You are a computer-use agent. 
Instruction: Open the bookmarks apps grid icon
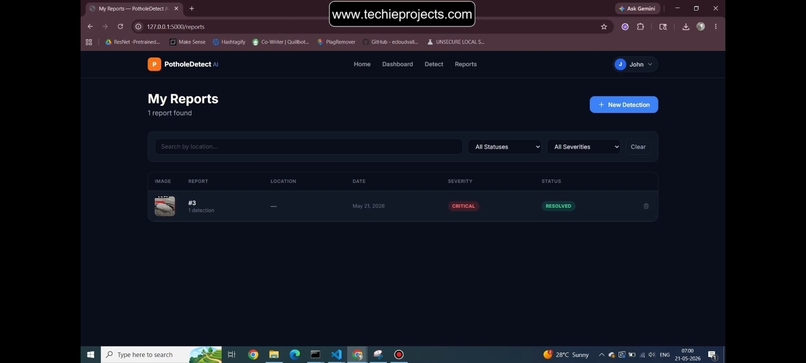[89, 42]
